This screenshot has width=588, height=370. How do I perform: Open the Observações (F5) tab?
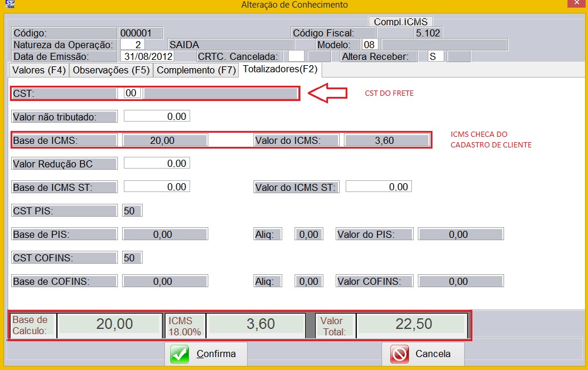[111, 70]
